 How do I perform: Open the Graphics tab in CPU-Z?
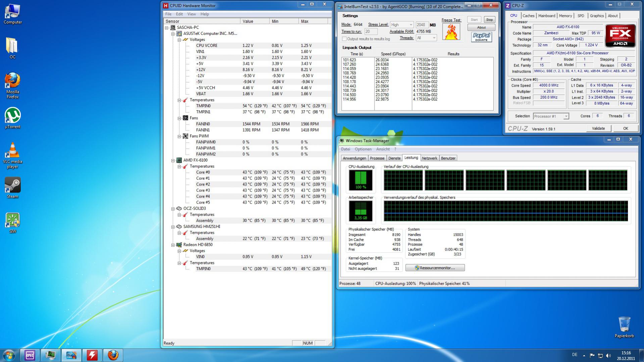pyautogui.click(x=597, y=16)
